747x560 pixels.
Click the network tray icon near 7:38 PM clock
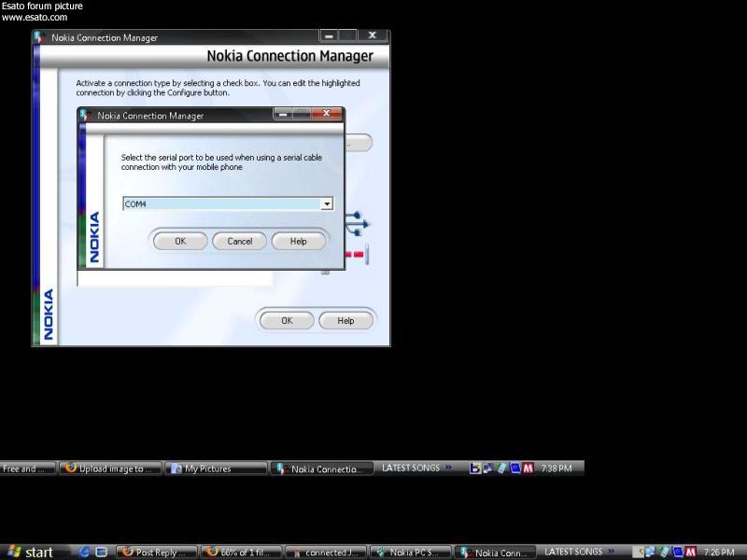pos(487,469)
